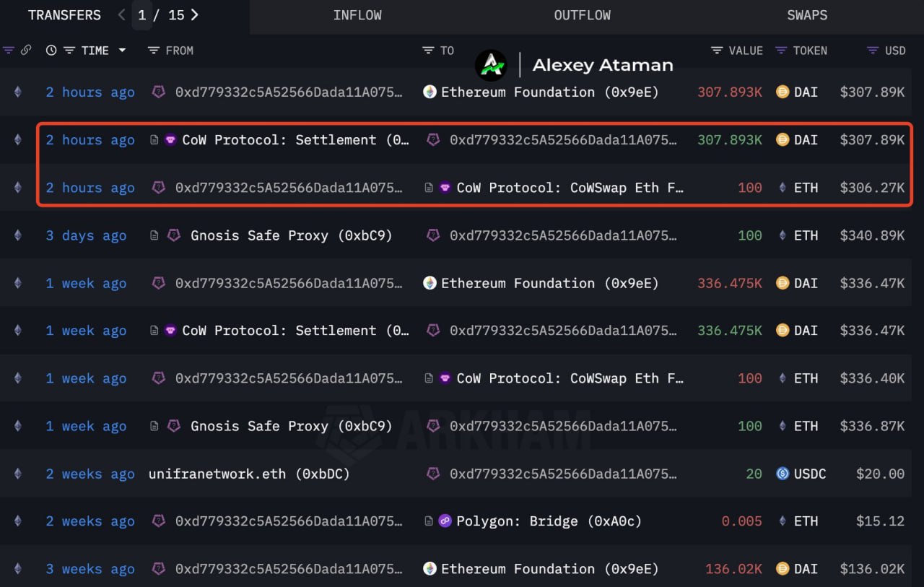Viewport: 924px width, 587px height.
Task: Click the purple chain filter icon in header
Action: (9, 51)
